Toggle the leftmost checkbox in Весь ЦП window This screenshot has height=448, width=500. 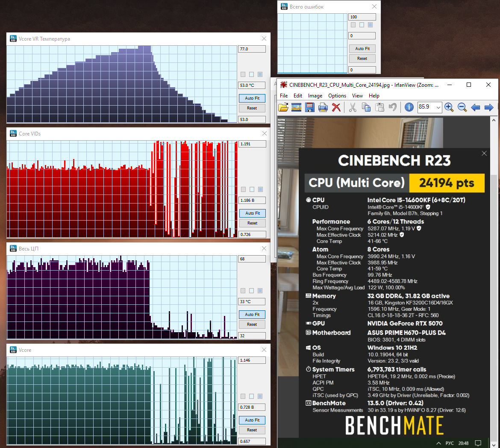point(243,291)
